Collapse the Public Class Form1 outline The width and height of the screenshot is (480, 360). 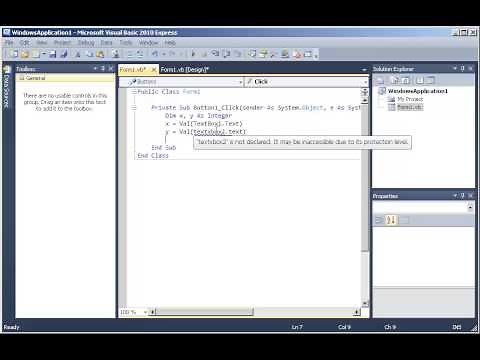(x=134, y=92)
